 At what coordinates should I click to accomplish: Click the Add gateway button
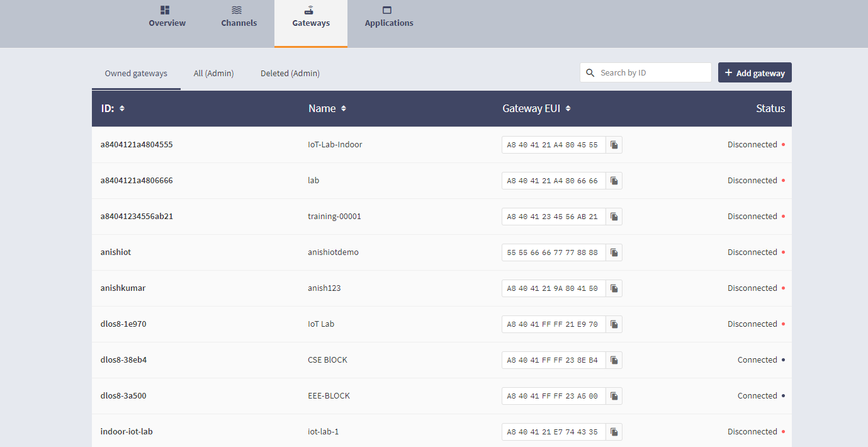click(x=755, y=72)
